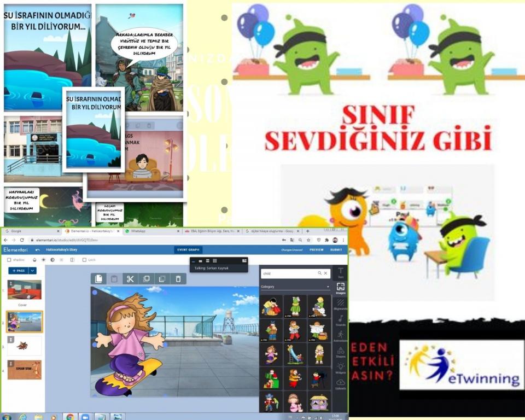Image resolution: width=525 pixels, height=420 pixels.
Task: Switch to the WhatsApp browser tab
Action: tap(153, 231)
